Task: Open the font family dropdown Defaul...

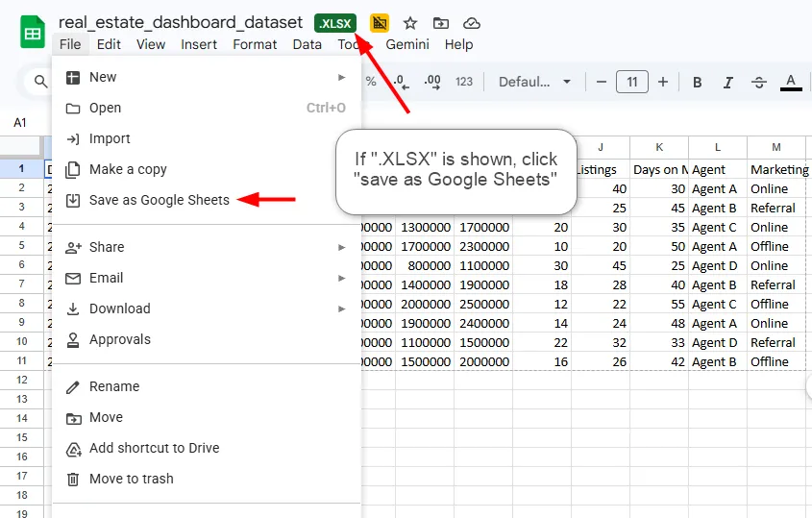Action: click(534, 82)
